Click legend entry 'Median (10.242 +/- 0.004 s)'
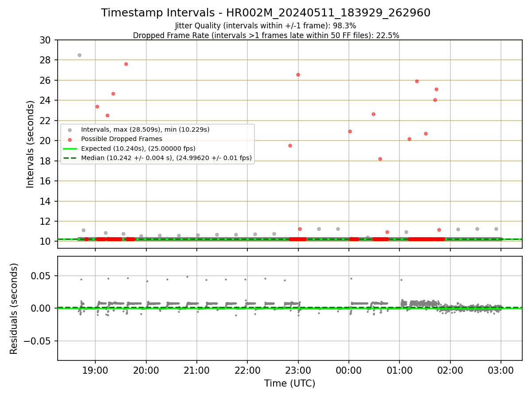This screenshot has width=532, height=399. (x=166, y=157)
